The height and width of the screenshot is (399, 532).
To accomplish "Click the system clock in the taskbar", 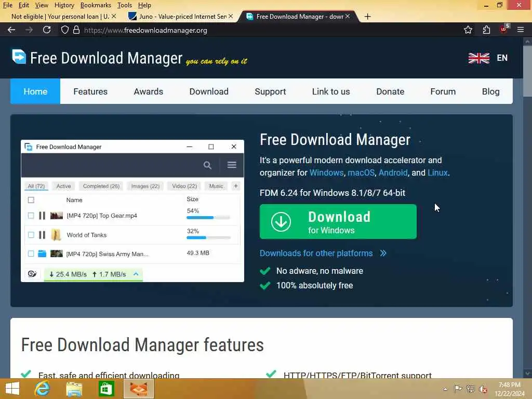I will [509, 389].
